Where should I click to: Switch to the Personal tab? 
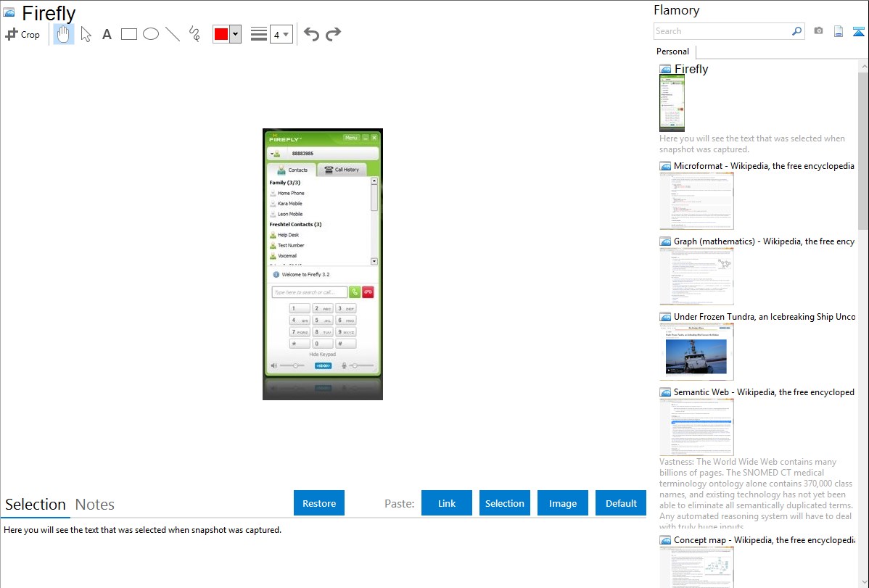(673, 51)
